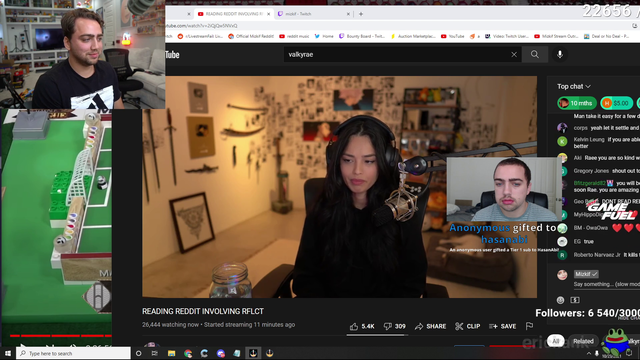Click Kelvin Leung's chat message
The width and height of the screenshot is (640, 360).
click(x=598, y=142)
